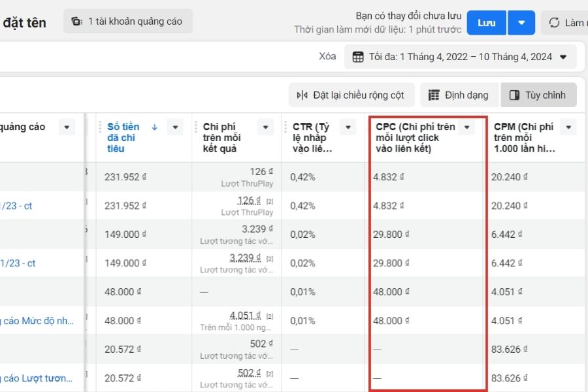Click the first 29.800 đ CPC cell

[391, 235]
